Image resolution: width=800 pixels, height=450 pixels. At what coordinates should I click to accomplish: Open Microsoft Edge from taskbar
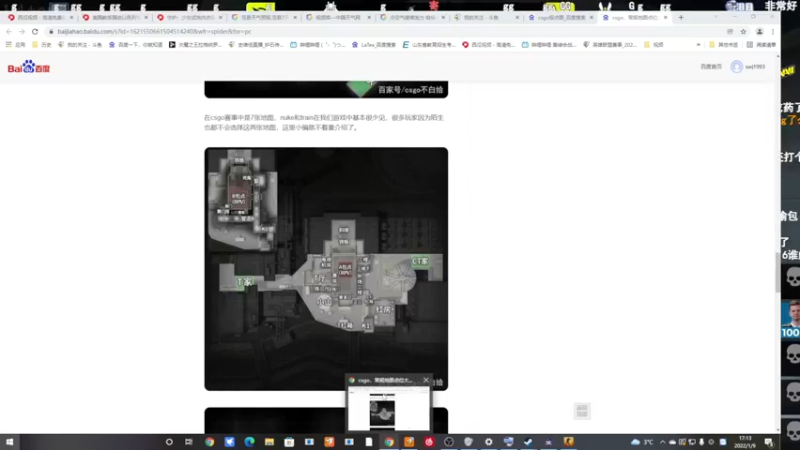click(249, 442)
